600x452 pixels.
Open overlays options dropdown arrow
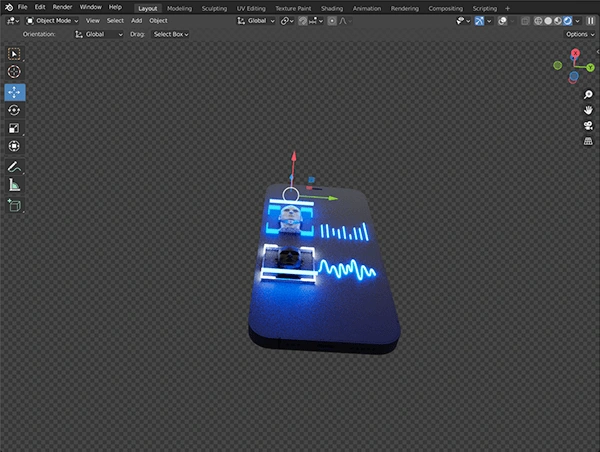click(512, 21)
